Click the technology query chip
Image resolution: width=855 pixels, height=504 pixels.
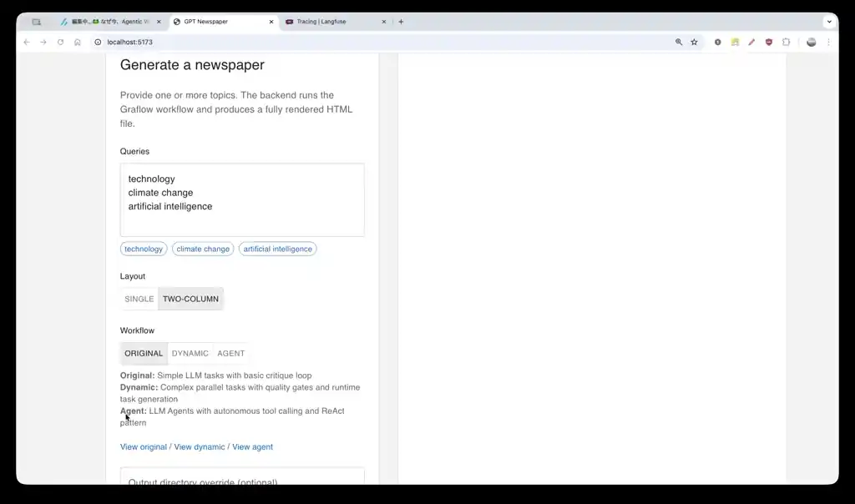pyautogui.click(x=144, y=249)
